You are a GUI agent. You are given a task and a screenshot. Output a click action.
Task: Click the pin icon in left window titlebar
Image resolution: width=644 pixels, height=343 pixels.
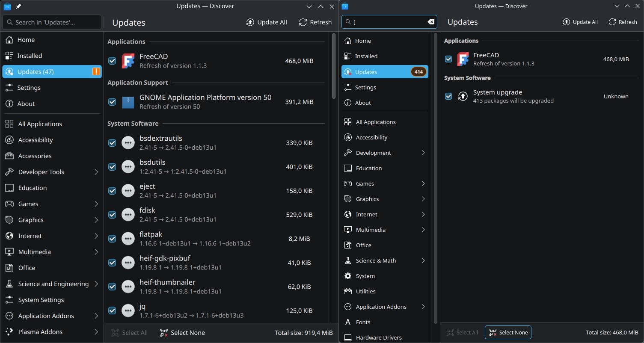[18, 6]
